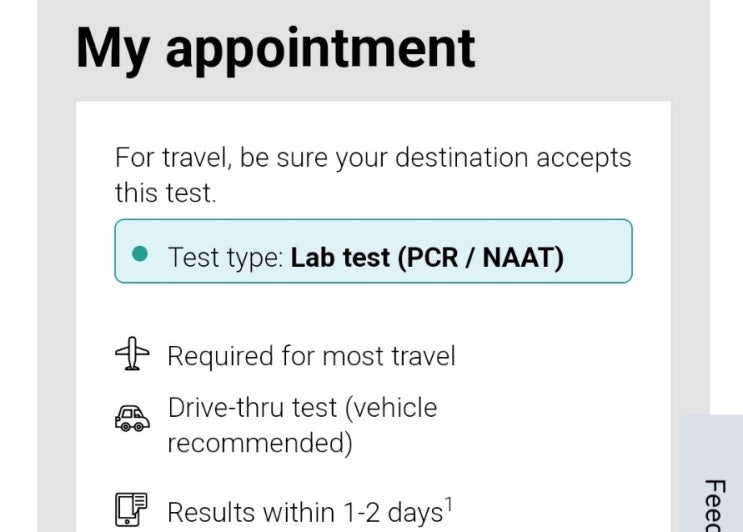The width and height of the screenshot is (743, 532).
Task: Click the "recommended)" text line
Action: click(x=259, y=443)
